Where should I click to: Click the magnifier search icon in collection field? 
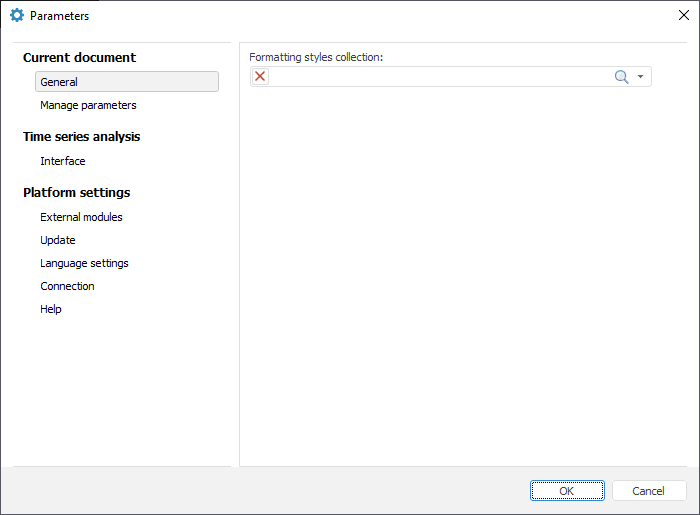621,77
